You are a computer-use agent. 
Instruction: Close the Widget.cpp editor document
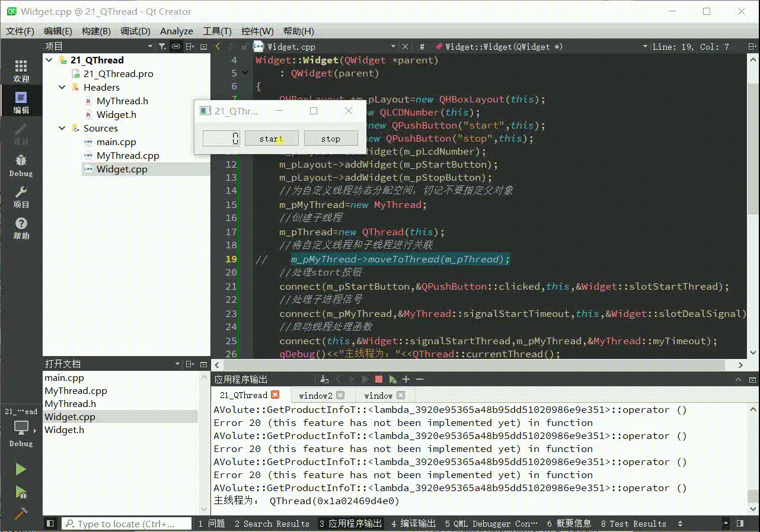point(405,46)
